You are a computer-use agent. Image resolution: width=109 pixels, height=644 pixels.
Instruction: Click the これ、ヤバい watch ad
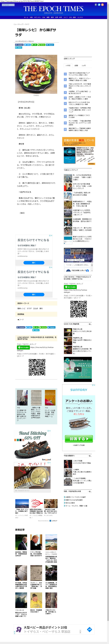pos(32,477)
